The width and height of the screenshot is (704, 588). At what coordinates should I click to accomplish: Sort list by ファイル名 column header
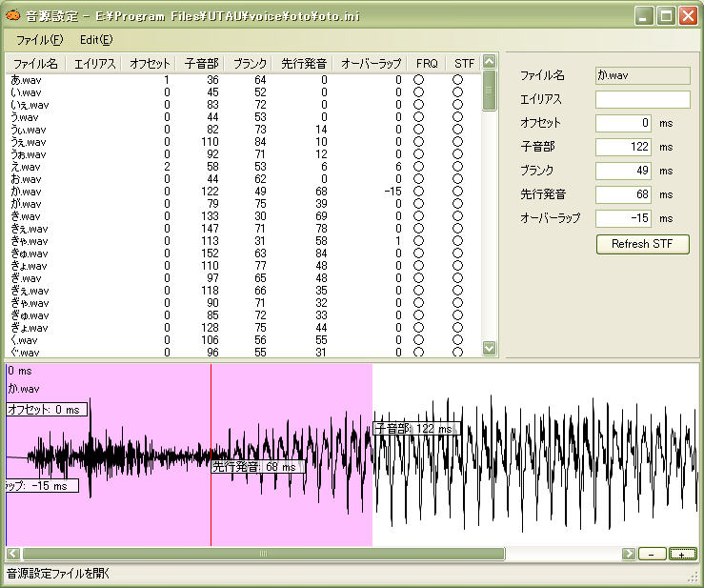coord(35,64)
